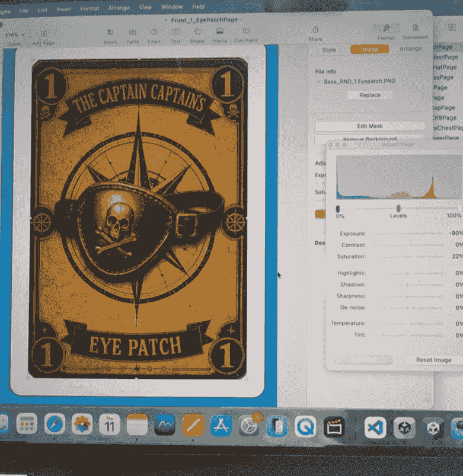
Task: Click the Shadows slider track
Action: click(x=407, y=285)
